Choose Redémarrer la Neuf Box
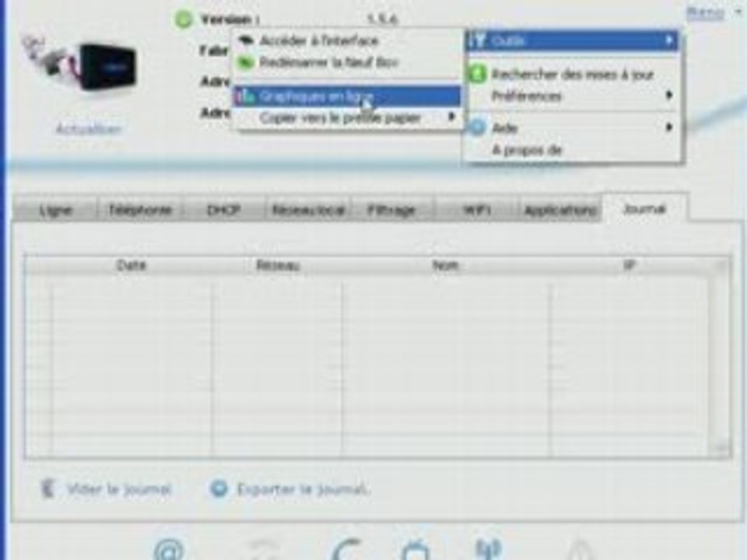747x560 pixels. [347, 62]
